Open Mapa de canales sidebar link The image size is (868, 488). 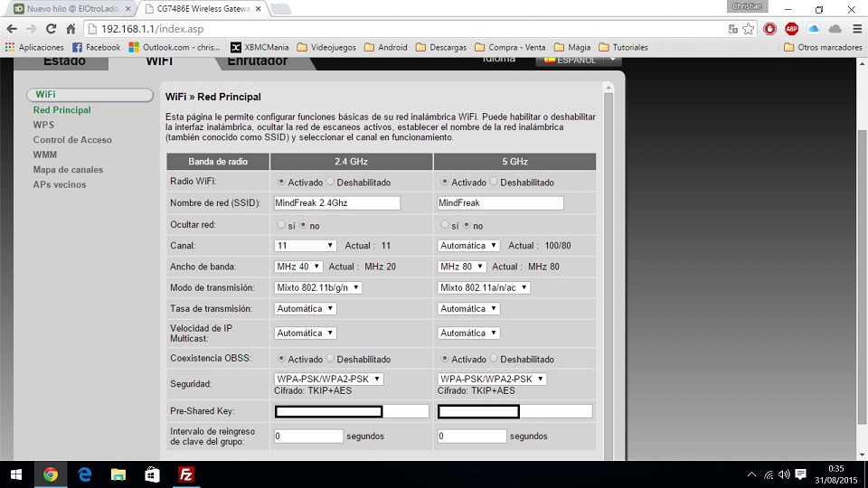tap(68, 170)
